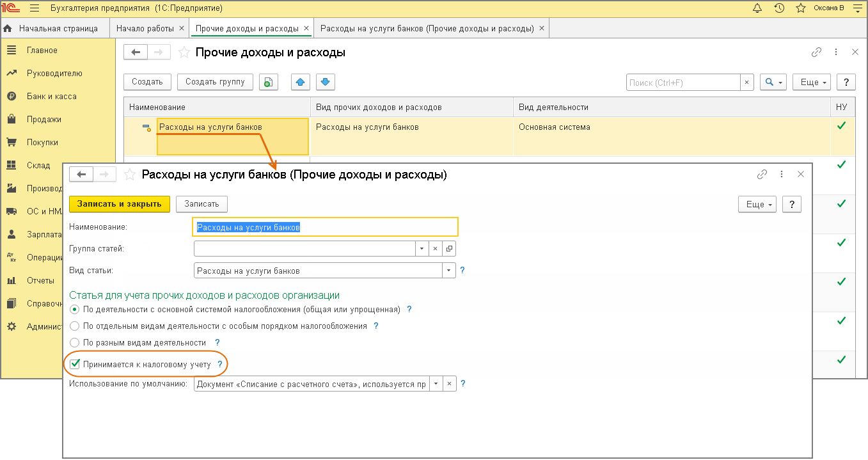The height and width of the screenshot is (460, 868).
Task: Open favorites star in title bar
Action: pos(800,8)
